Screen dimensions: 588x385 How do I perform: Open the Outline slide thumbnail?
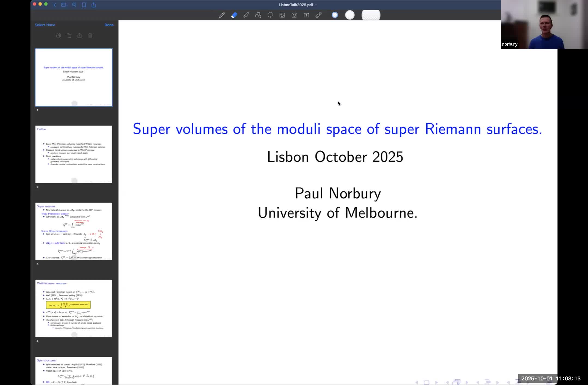[x=73, y=154]
